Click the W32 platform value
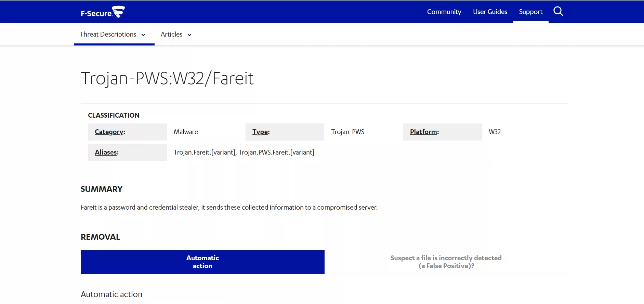The width and height of the screenshot is (644, 304). 495,132
